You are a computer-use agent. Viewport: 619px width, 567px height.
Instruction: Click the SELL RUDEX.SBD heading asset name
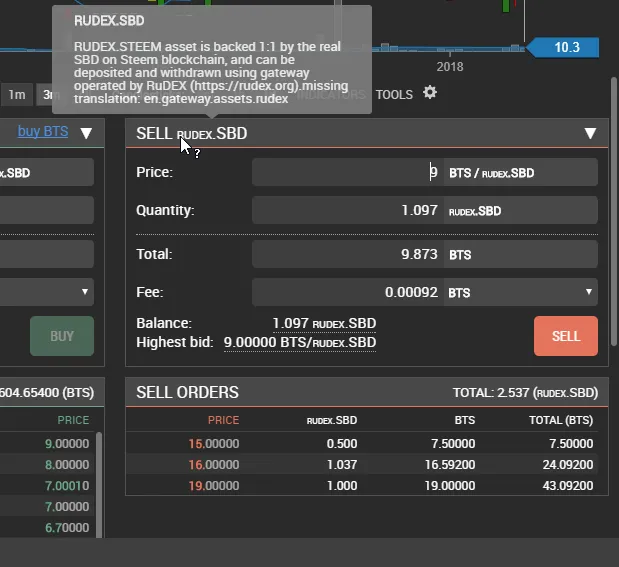point(212,133)
